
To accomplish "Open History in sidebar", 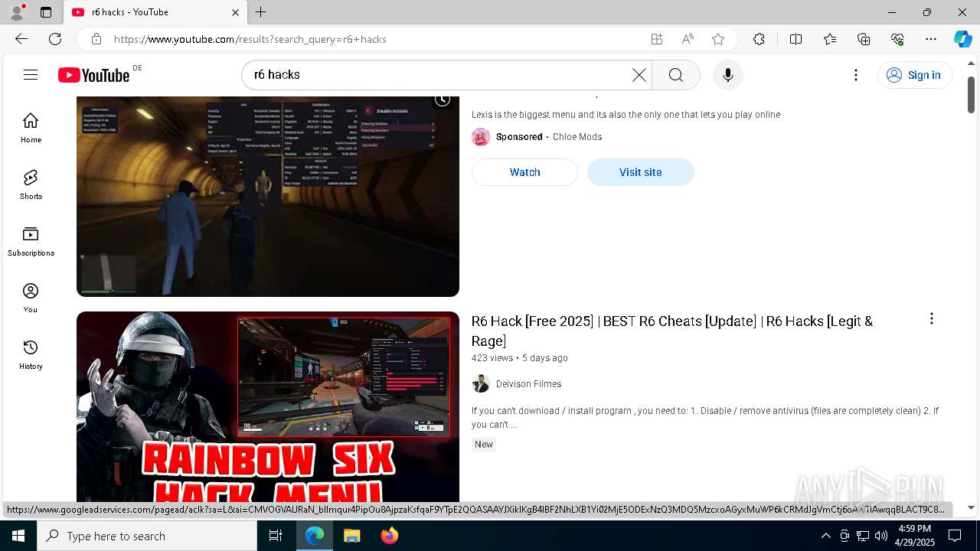I will point(31,354).
